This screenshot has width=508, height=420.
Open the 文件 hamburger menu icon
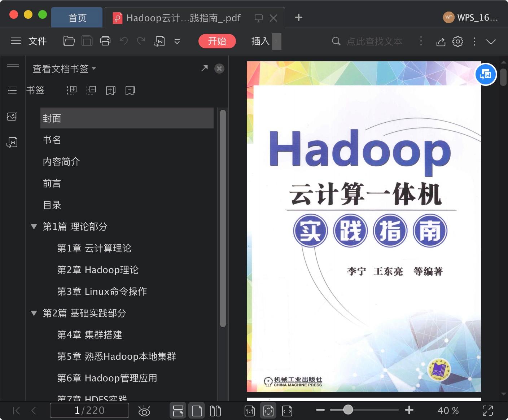click(x=16, y=41)
